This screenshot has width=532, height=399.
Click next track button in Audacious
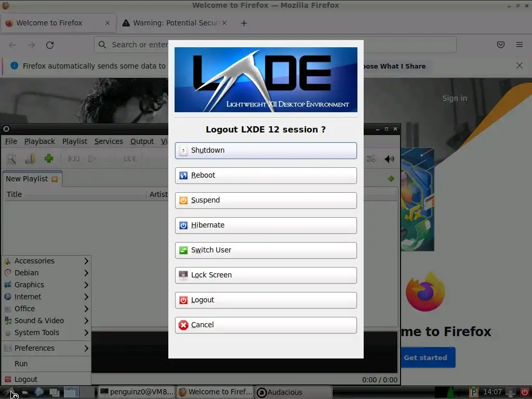pyautogui.click(x=129, y=159)
